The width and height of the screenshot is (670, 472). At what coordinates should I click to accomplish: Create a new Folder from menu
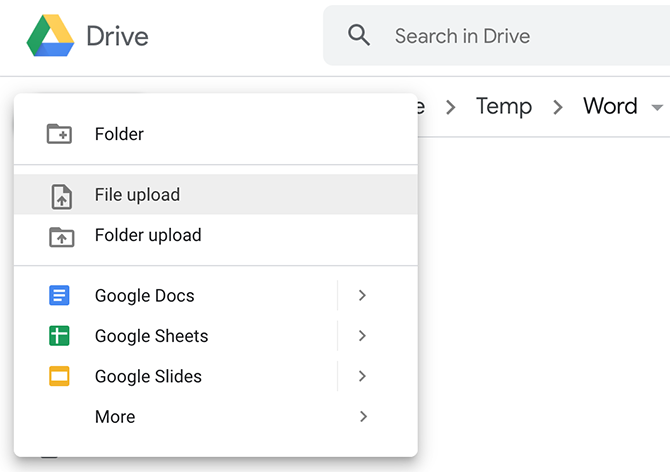click(x=119, y=134)
